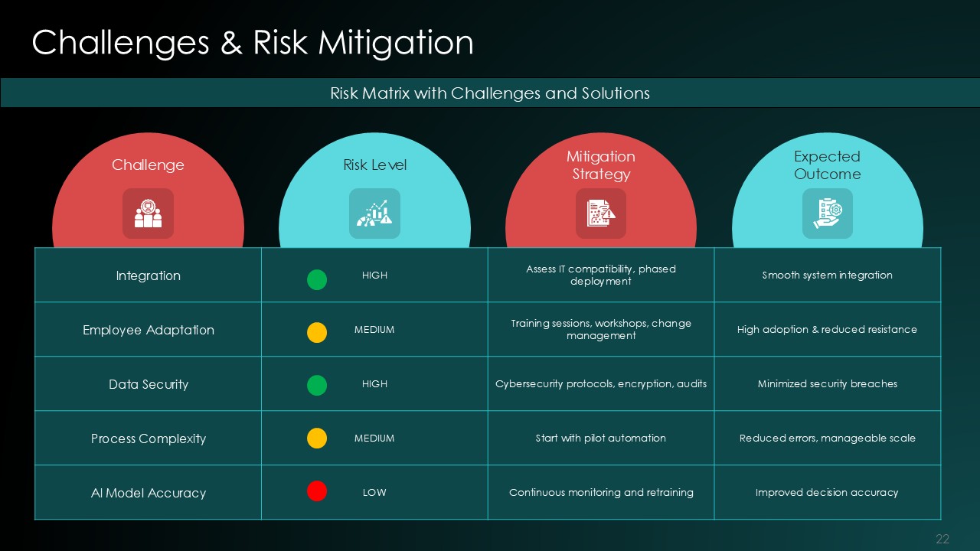Click the yellow dot beside Employee Adaptation
This screenshot has width=980, height=551.
[317, 333]
